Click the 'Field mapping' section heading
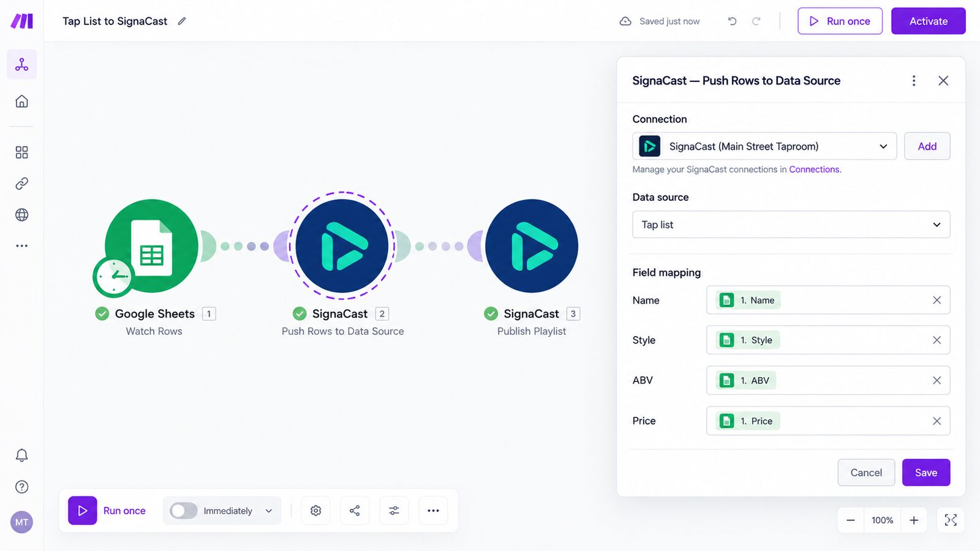The height and width of the screenshot is (551, 980). 666,272
